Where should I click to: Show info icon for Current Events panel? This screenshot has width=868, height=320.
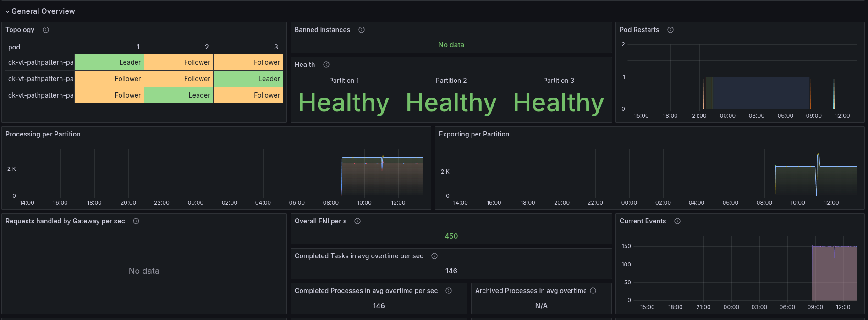pyautogui.click(x=677, y=221)
